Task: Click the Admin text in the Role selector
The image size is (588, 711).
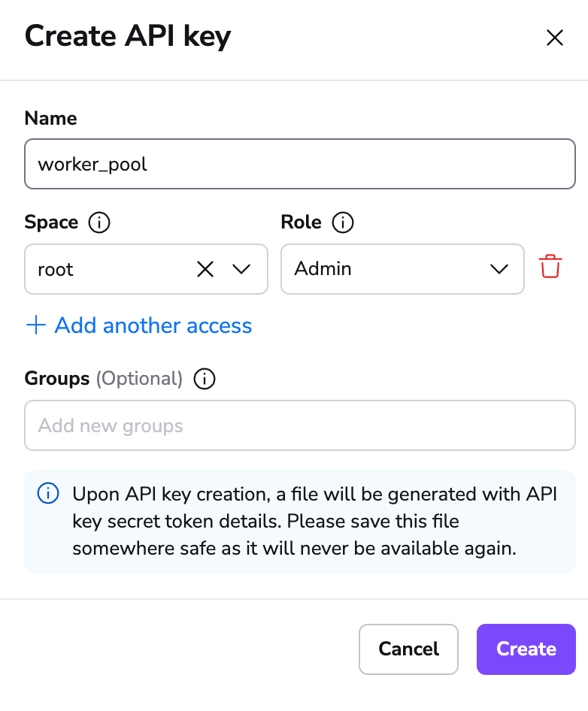Action: tap(322, 269)
